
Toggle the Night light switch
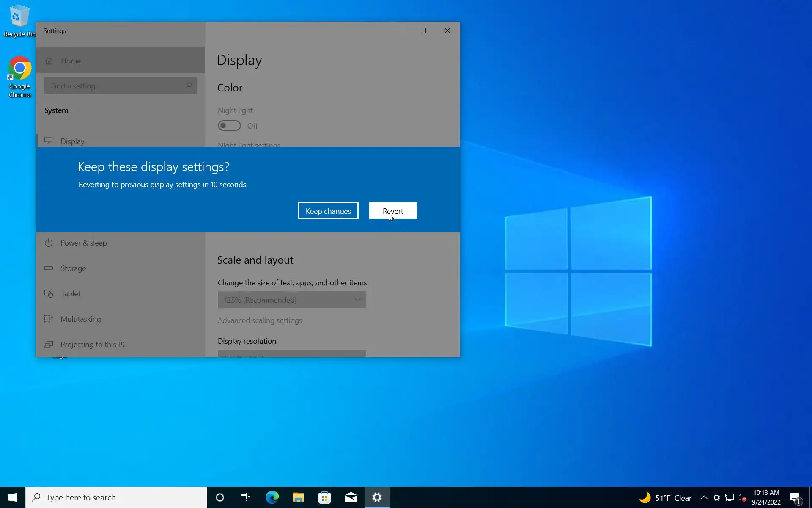click(229, 126)
